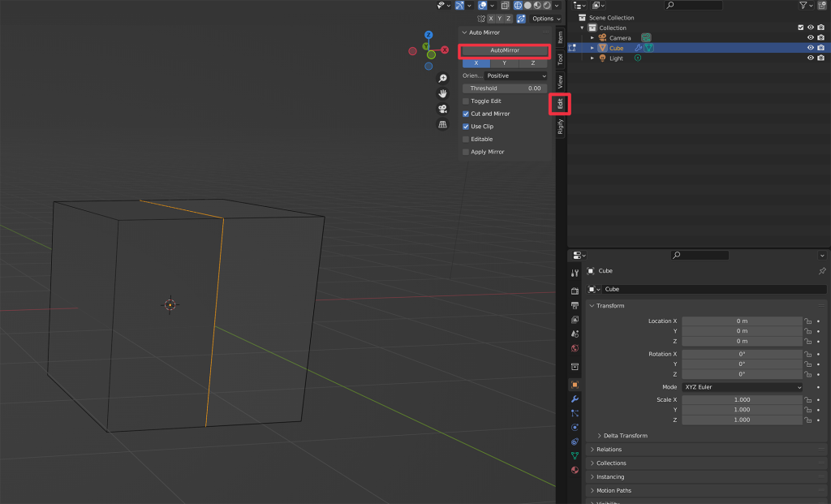Screen dimensions: 831x504
Task: Hide the Light with its eye icon
Action: pyautogui.click(x=811, y=58)
